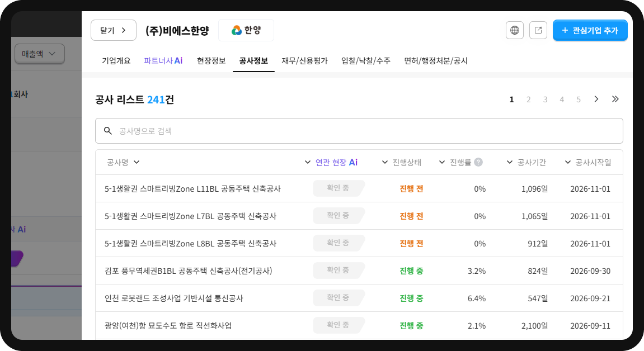
Task: Go to next page arrow
Action: click(596, 99)
